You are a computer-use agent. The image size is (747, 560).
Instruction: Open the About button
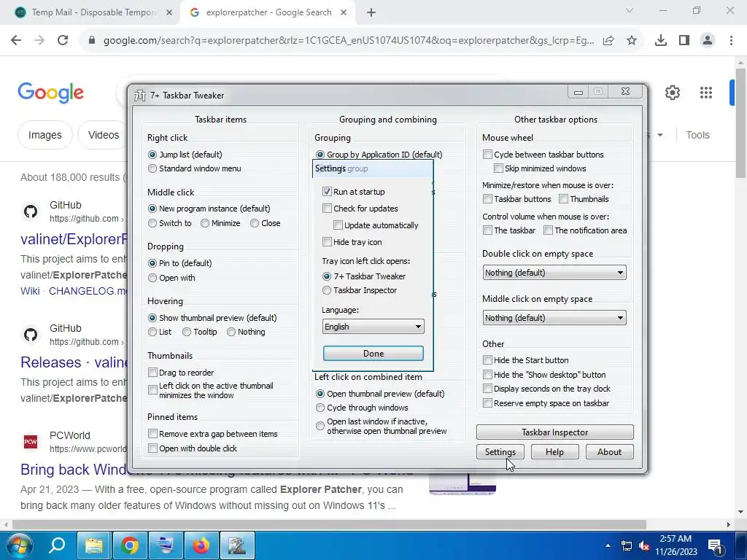[609, 452]
